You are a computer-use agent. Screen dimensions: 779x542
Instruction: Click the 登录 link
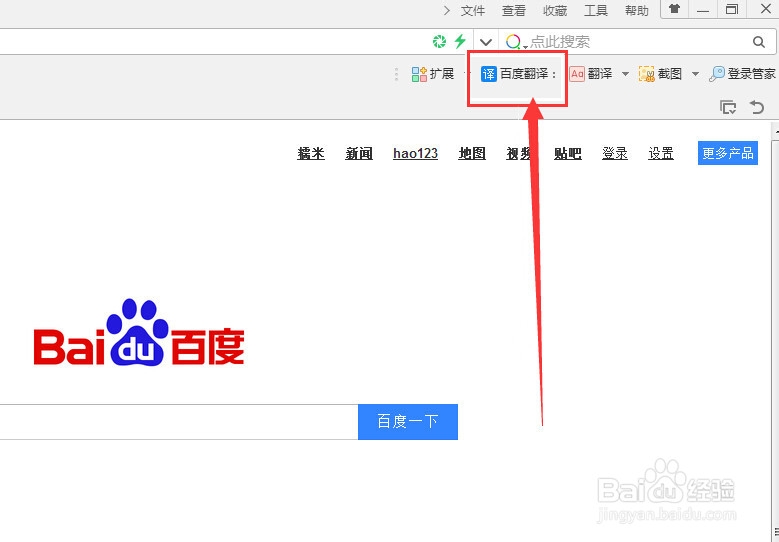click(615, 154)
